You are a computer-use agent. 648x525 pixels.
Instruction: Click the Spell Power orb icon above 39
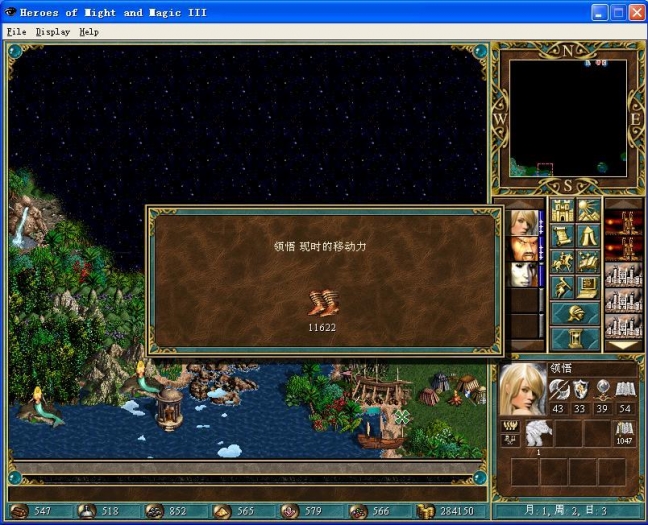(603, 390)
